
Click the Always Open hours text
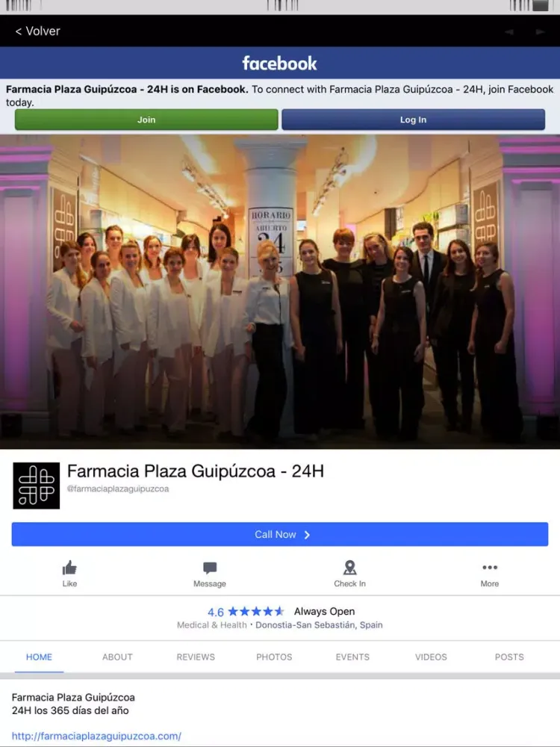point(324,611)
